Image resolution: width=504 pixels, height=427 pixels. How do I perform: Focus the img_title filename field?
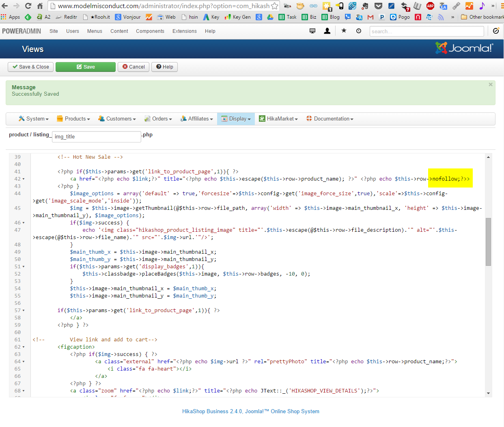point(97,137)
